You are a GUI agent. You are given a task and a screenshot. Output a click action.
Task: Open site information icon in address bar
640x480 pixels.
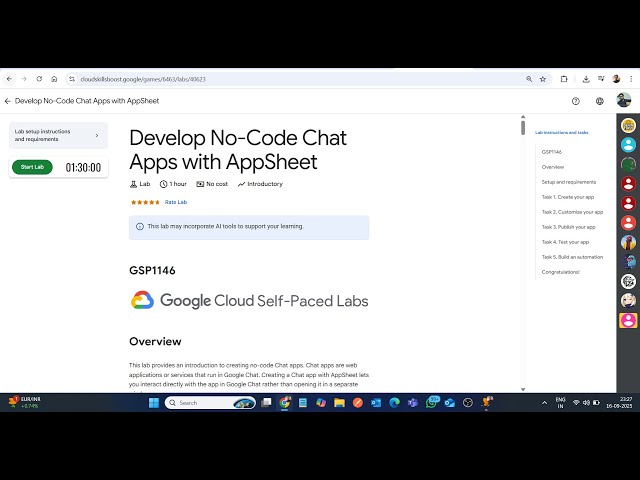point(72,79)
